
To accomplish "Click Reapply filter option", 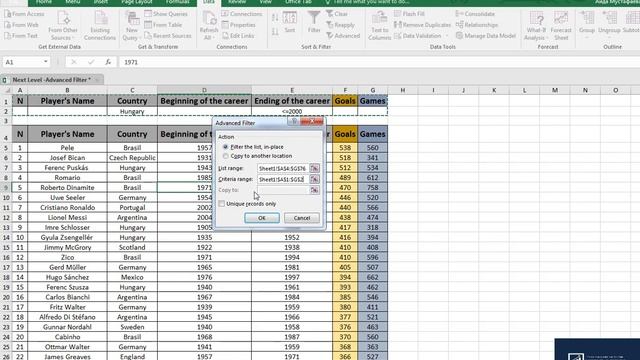I will click(x=340, y=25).
